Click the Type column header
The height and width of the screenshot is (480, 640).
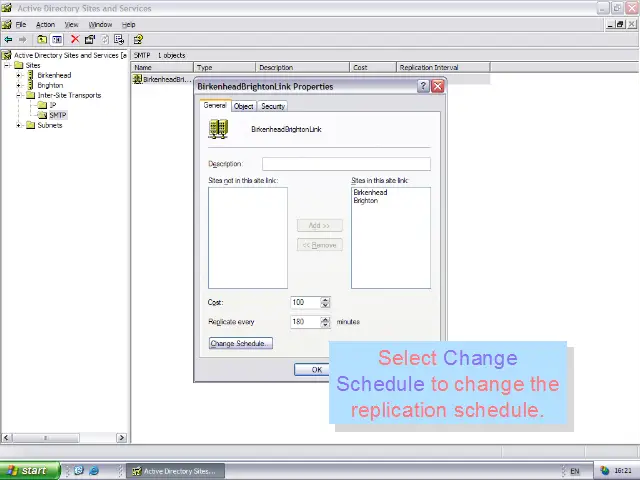(224, 67)
